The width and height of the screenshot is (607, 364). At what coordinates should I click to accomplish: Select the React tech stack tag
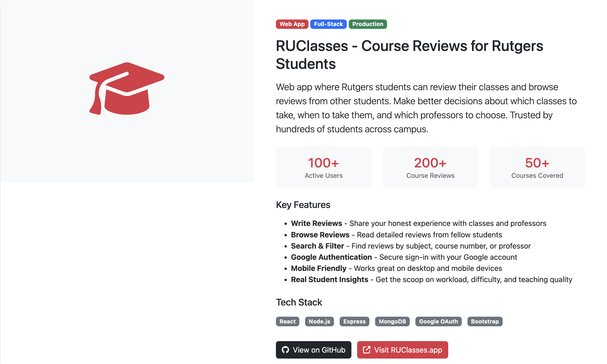tap(287, 321)
